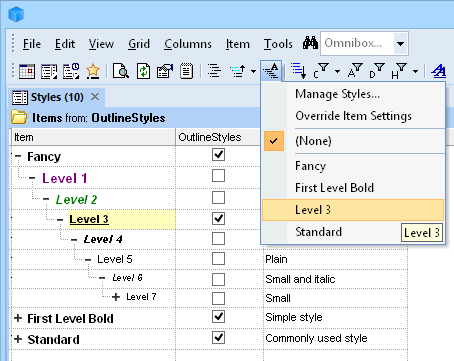The image size is (454, 361).
Task: Apply Level 3 style from menu
Action: tap(353, 210)
